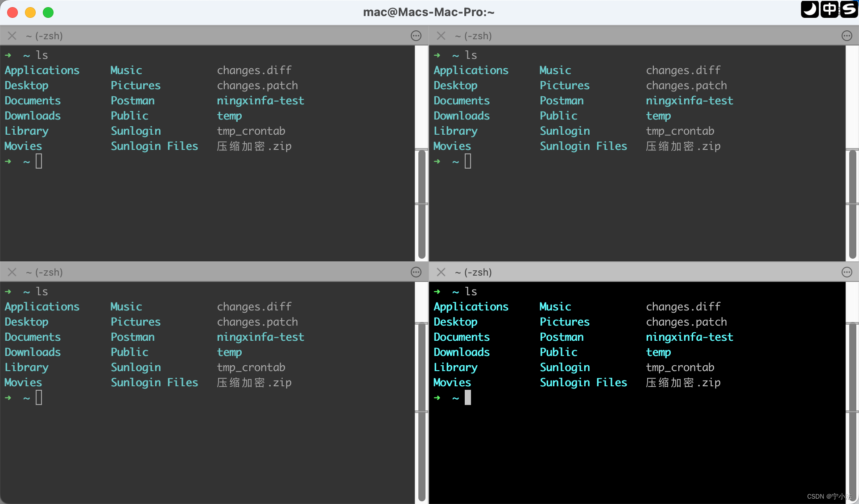Click the moon night mode icon
Screen dimensions: 859x504
(x=809, y=9)
